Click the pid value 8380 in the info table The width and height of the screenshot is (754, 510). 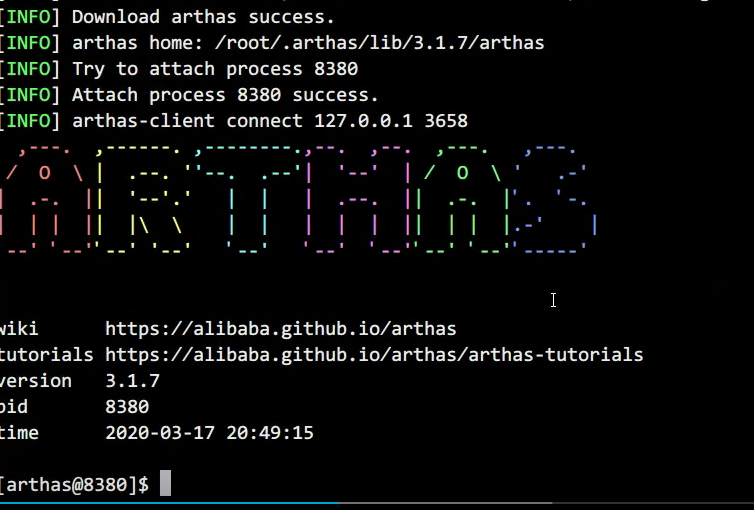[127, 407]
